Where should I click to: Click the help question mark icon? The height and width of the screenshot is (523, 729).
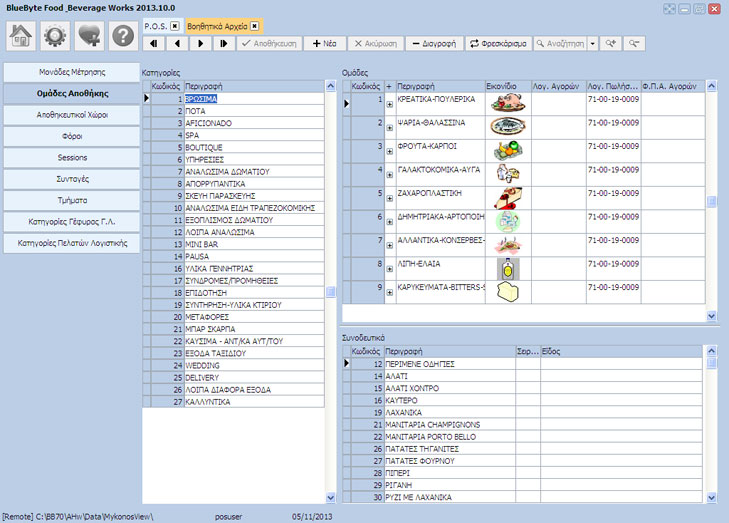[122, 35]
